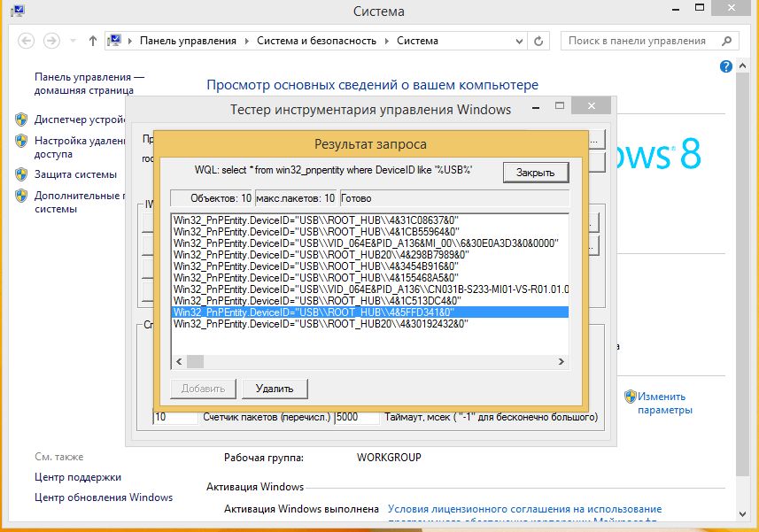759x532 pixels.
Task: Click shield icon beside 'Диспетчер устройств'
Action: (x=21, y=120)
